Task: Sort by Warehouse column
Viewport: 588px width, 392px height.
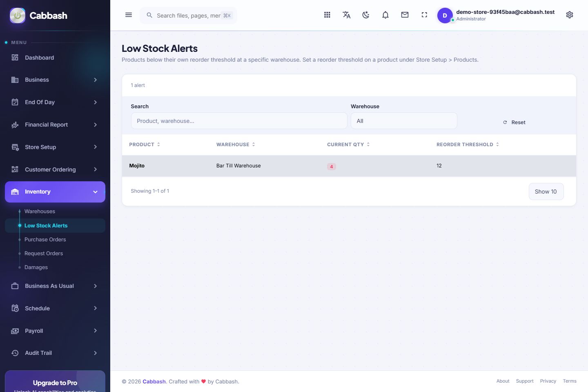Action: tap(236, 145)
